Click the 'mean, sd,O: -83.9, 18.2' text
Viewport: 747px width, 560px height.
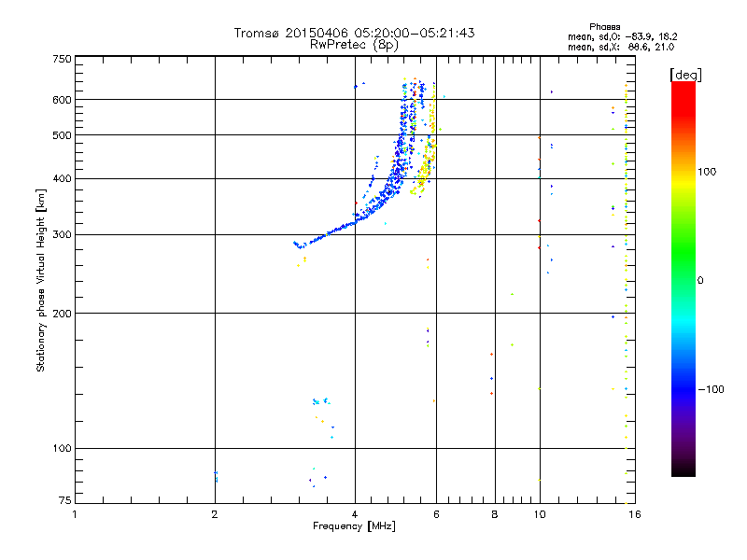(x=623, y=36)
